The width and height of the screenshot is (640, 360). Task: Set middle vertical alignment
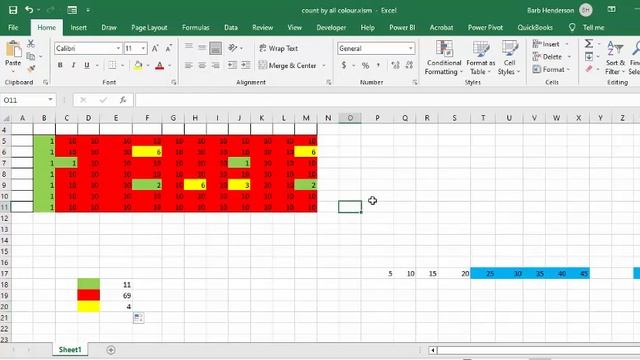(202, 48)
